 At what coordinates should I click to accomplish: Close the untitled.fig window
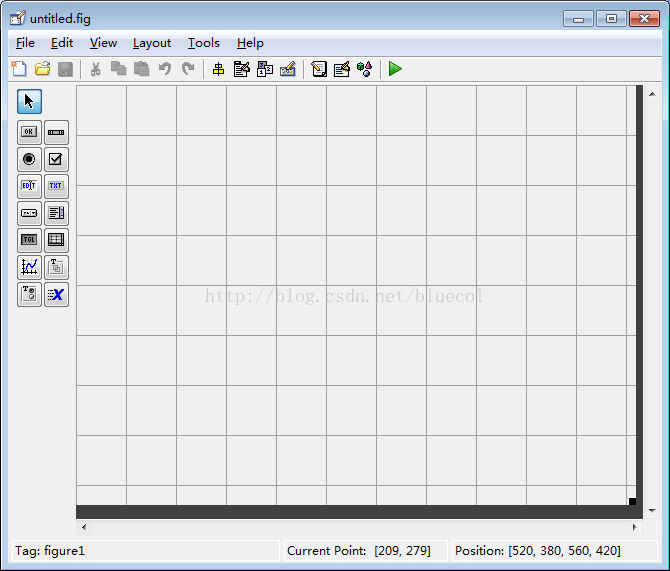644,19
